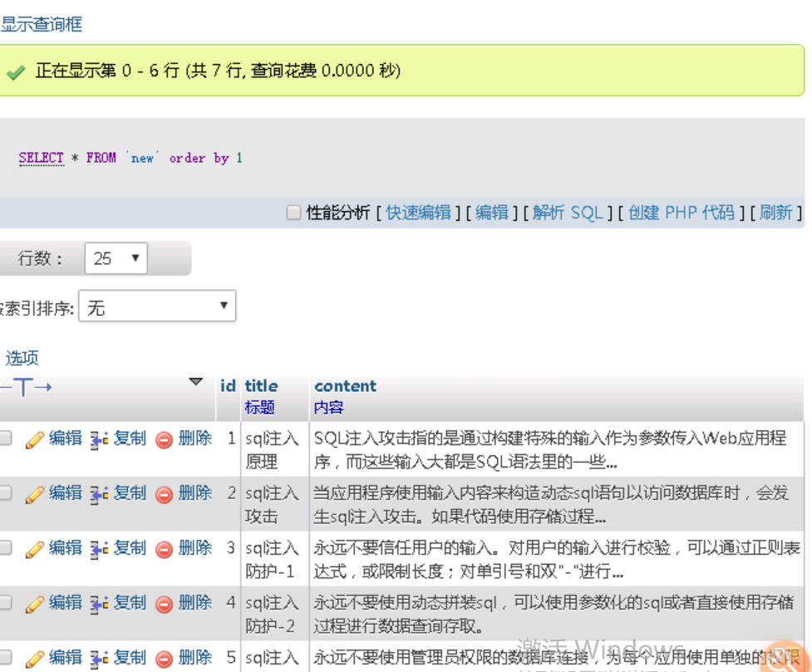This screenshot has height=672, width=812.
Task: Click the red delete icon for row 1
Action: pyautogui.click(x=165, y=440)
